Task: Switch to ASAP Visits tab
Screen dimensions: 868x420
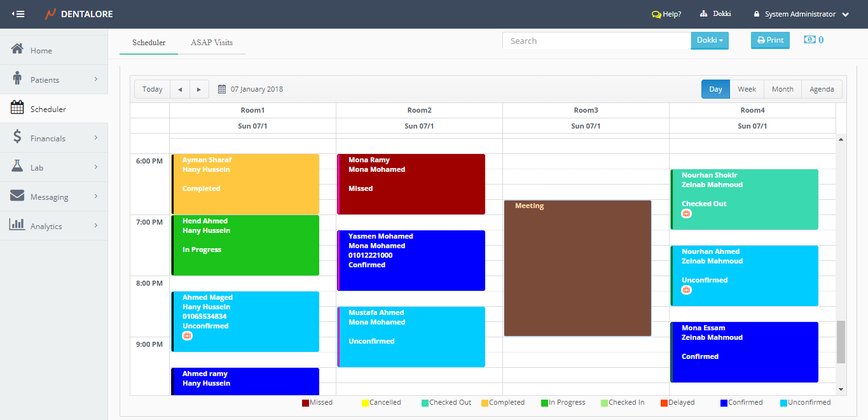Action: point(212,43)
